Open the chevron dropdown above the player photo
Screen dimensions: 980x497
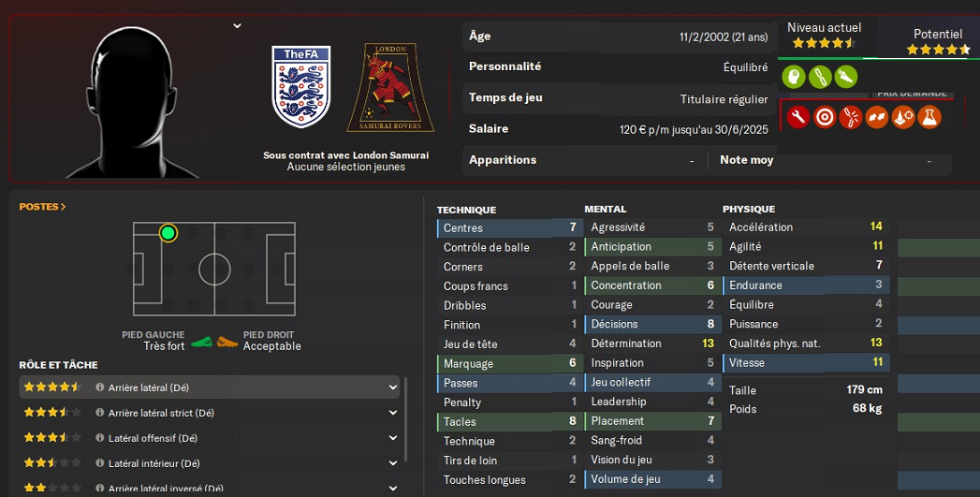237,26
